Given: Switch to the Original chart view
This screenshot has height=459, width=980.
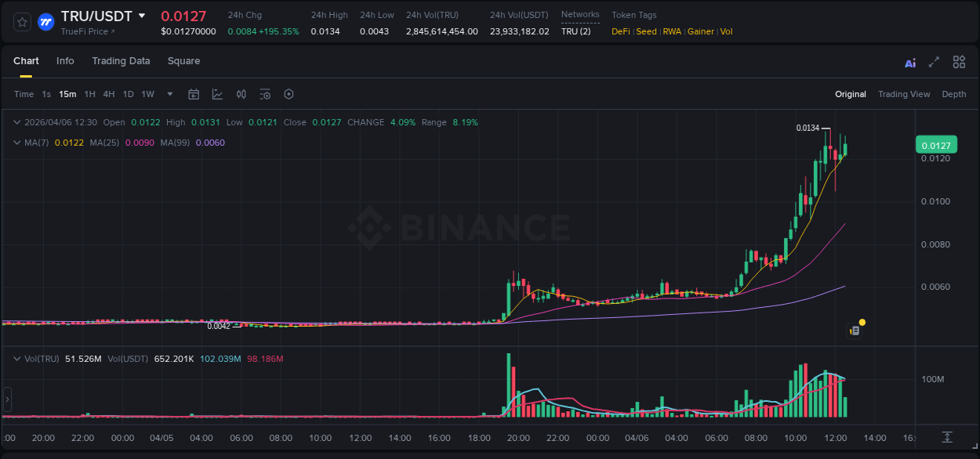Looking at the screenshot, I should click(851, 94).
